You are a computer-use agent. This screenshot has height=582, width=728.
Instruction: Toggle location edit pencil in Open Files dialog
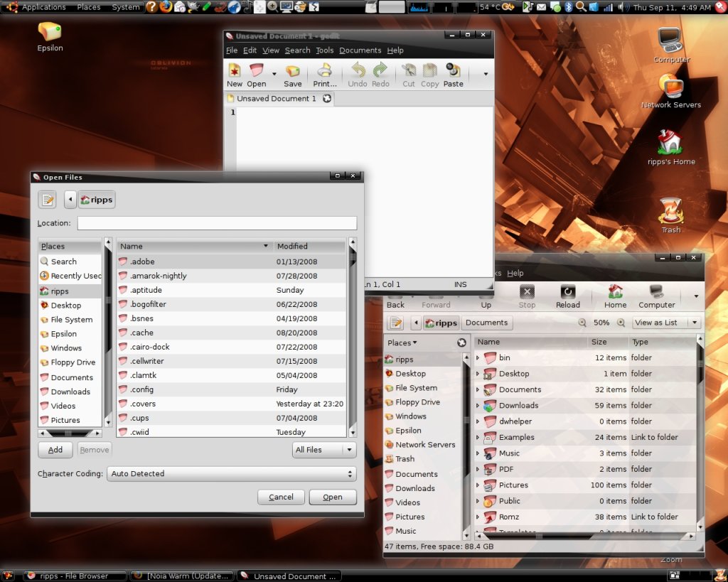point(48,200)
